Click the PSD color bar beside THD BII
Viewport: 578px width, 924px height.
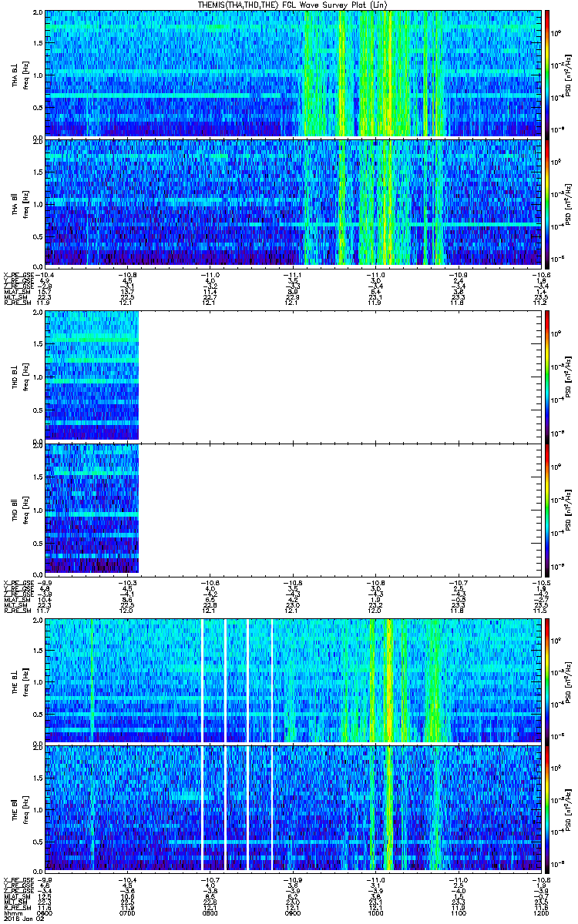(x=546, y=509)
